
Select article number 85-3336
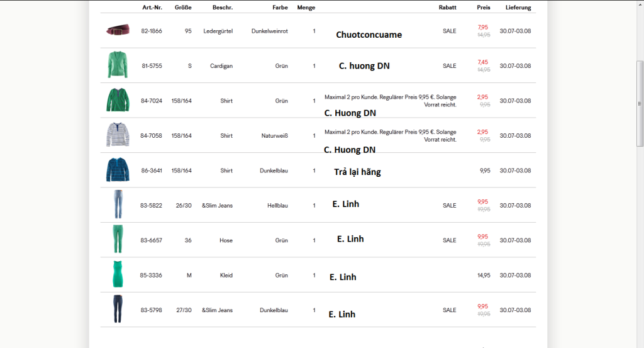tap(151, 275)
